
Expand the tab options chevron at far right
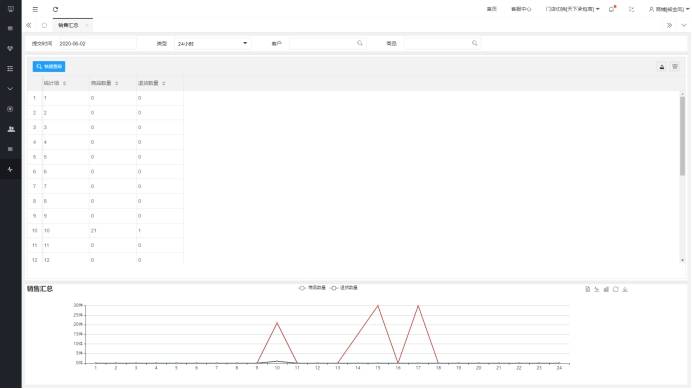684,26
